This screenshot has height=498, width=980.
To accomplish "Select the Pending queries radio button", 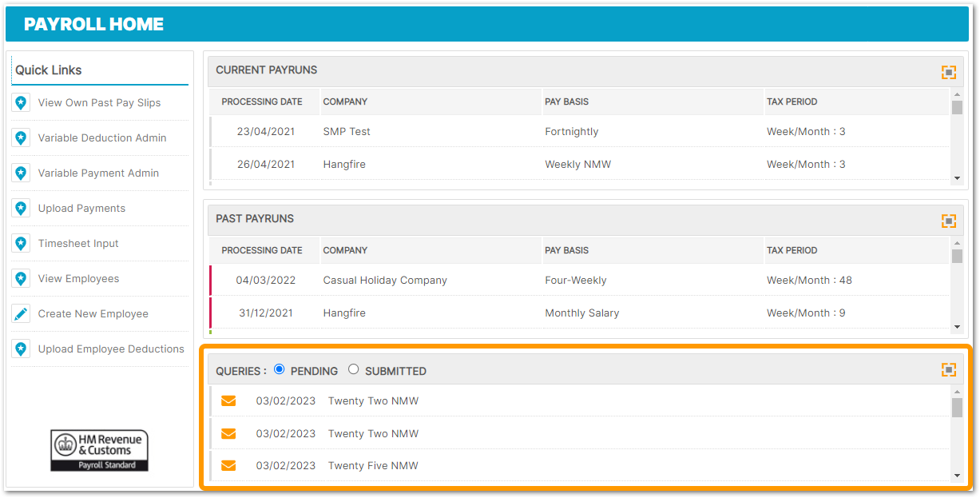I will [x=279, y=369].
